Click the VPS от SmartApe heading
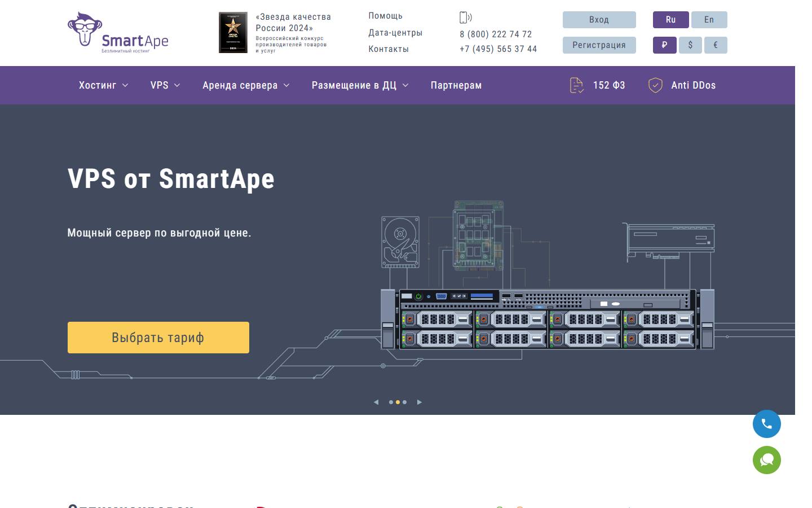Image resolution: width=812 pixels, height=508 pixels. (171, 179)
